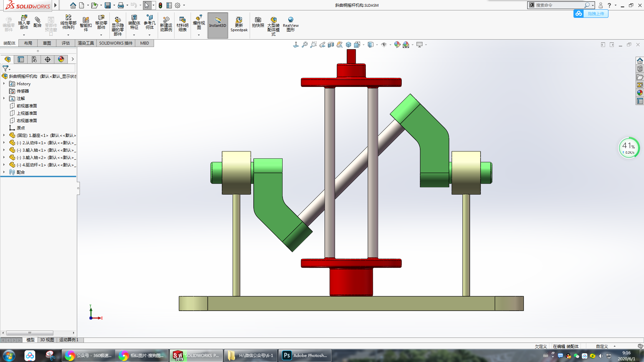644x362 pixels.
Task: Expand the History node
Action: [x=4, y=84]
